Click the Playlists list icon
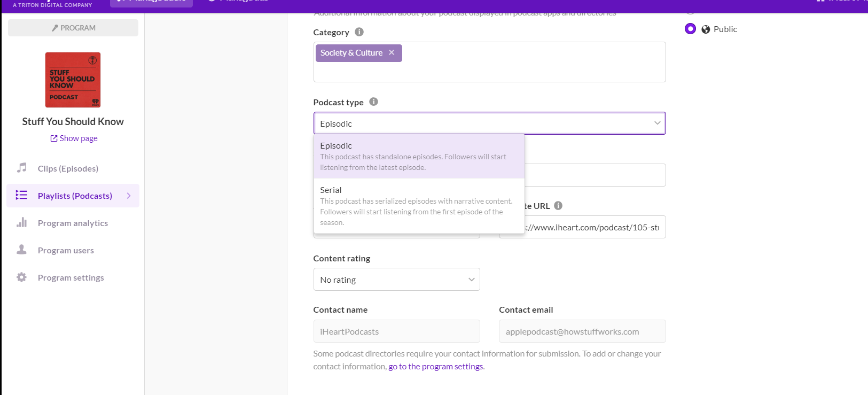 [x=21, y=195]
